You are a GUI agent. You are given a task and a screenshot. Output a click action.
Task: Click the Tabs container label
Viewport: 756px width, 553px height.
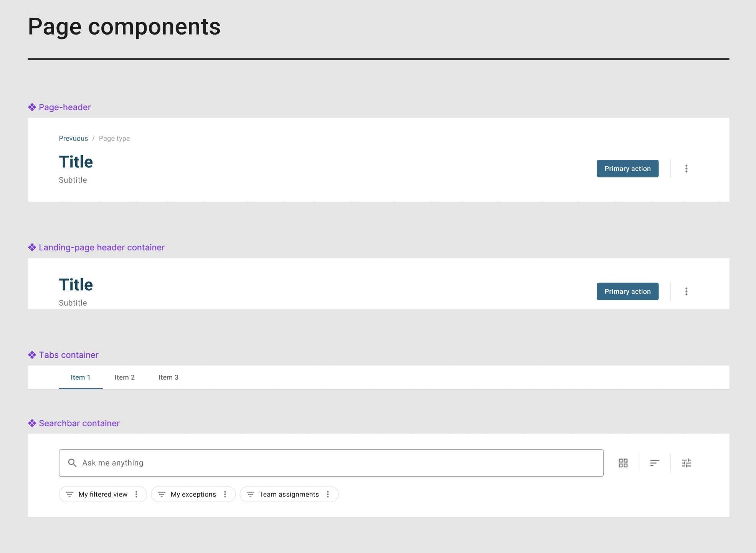[x=69, y=355]
